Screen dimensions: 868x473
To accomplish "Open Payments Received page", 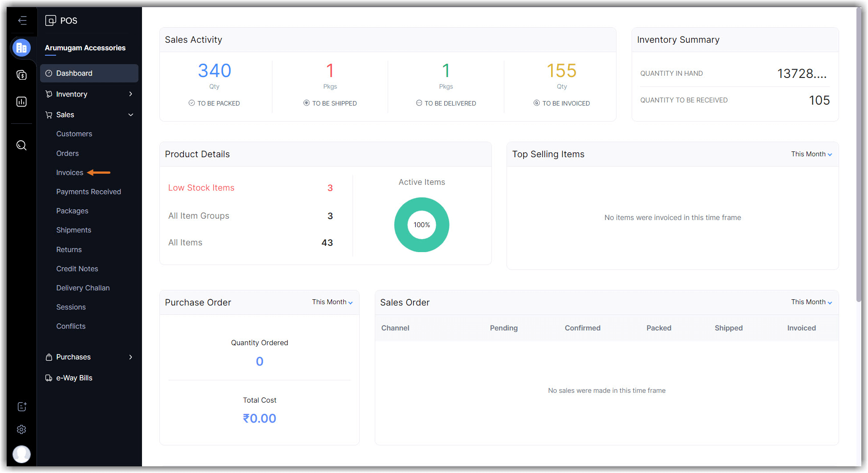I will (89, 192).
